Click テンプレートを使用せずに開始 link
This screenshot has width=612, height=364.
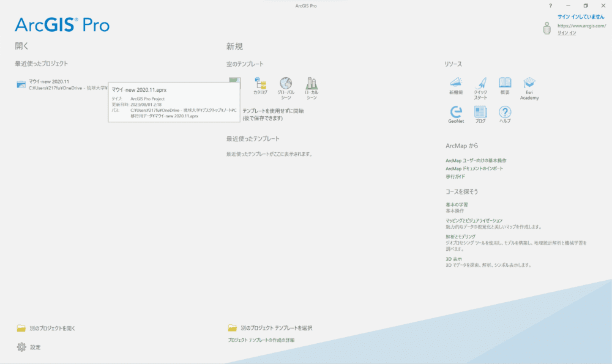(x=273, y=111)
